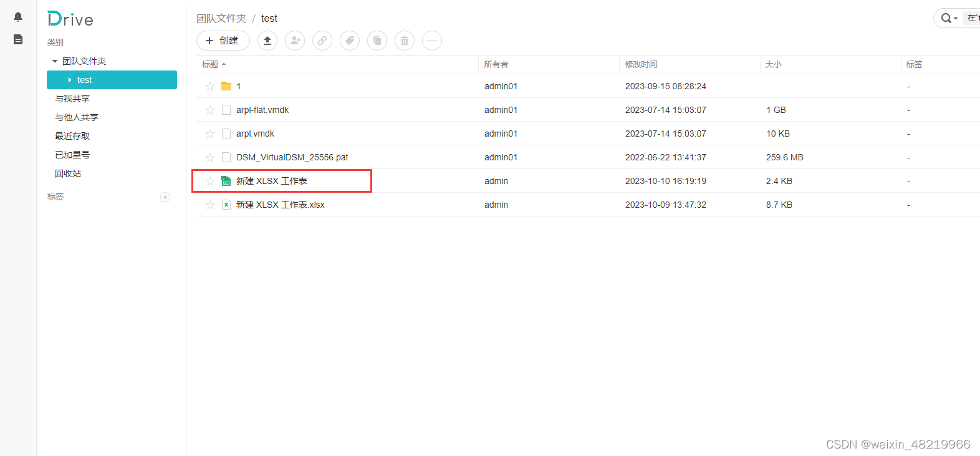Screen dimensions: 980x456
Task: Open folder named 1
Action: point(239,86)
